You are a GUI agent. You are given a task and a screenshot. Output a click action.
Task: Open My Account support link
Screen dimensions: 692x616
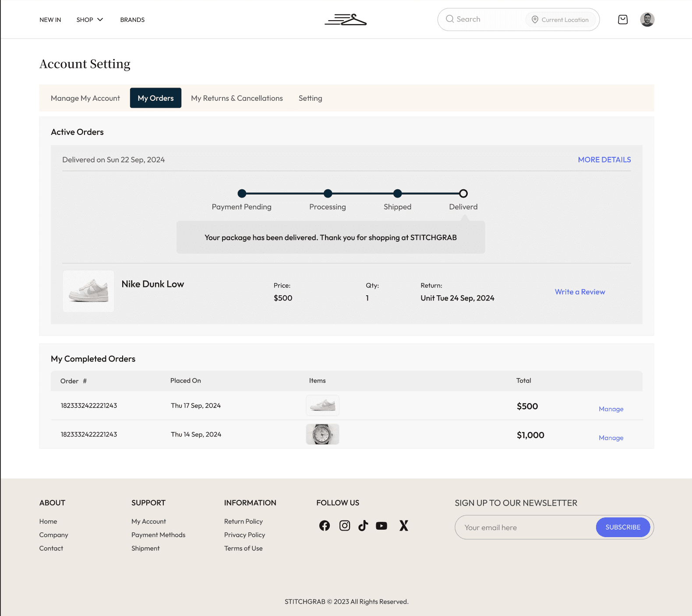[148, 521]
